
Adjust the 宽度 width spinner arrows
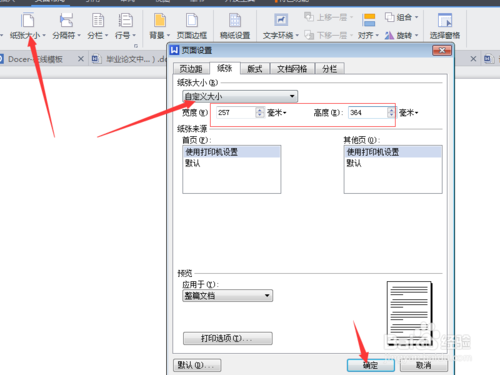[260, 113]
